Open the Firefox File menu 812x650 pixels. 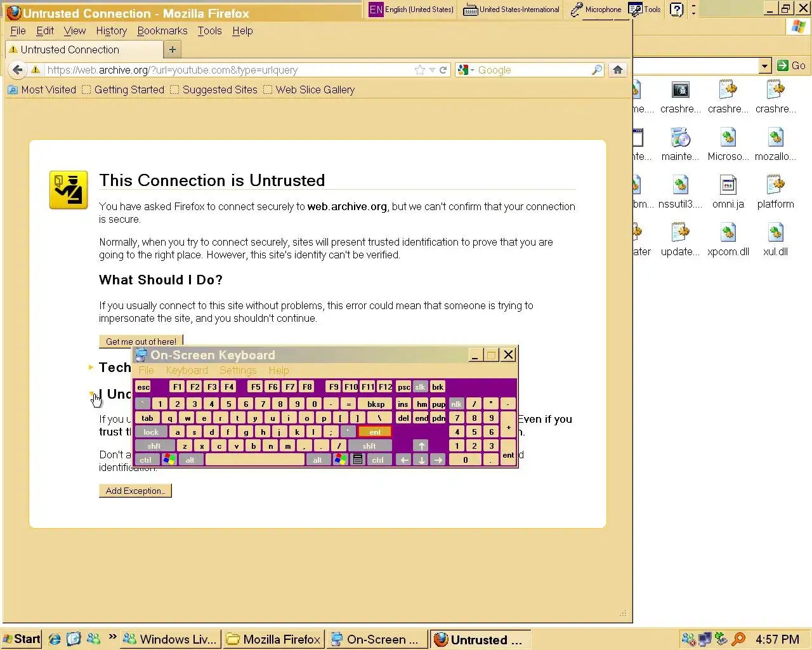(x=18, y=30)
